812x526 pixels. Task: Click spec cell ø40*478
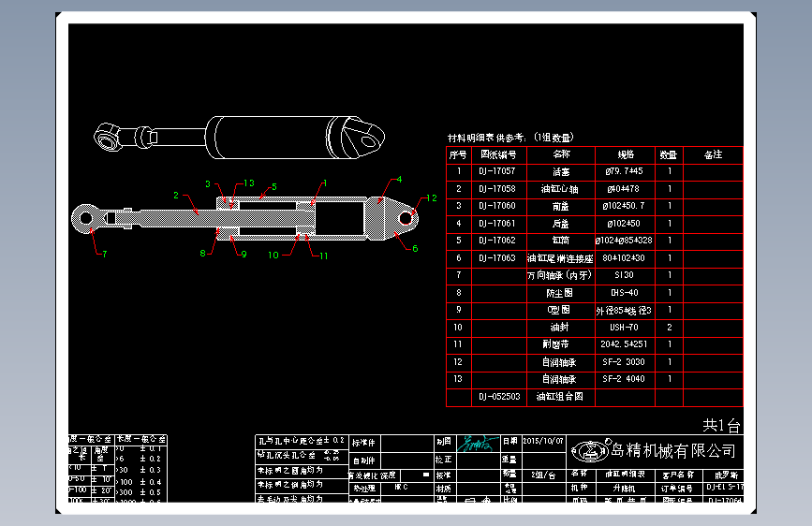(624, 188)
